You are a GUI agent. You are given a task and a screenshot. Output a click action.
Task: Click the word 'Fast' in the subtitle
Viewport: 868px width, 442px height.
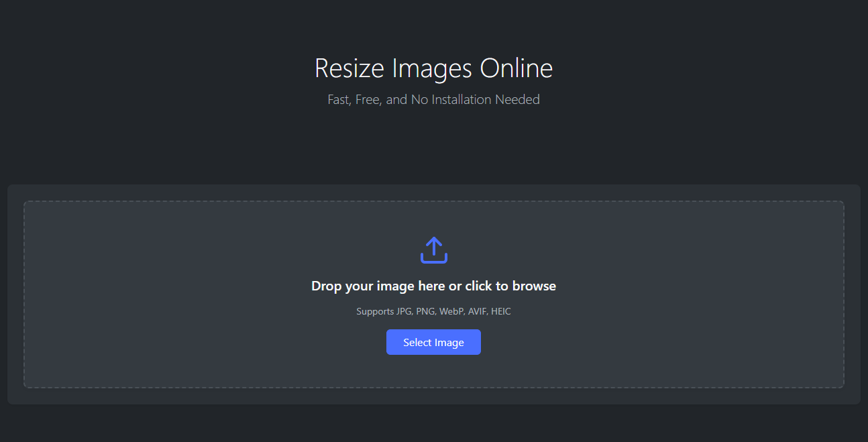coord(339,100)
